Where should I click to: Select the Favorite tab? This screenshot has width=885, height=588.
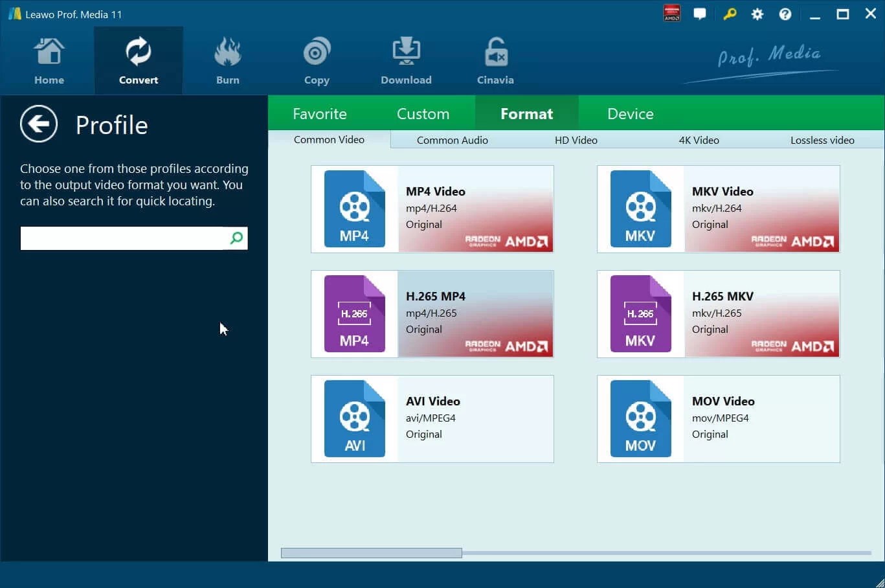pyautogui.click(x=320, y=113)
